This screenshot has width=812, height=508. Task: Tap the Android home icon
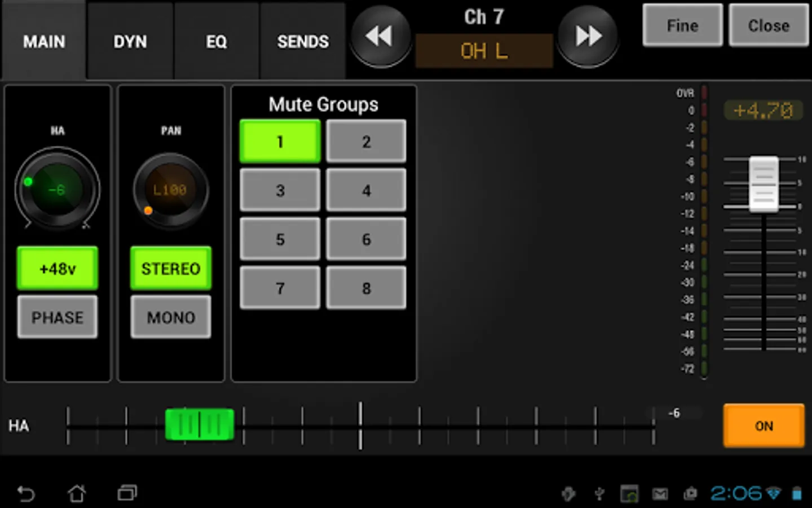click(x=77, y=493)
